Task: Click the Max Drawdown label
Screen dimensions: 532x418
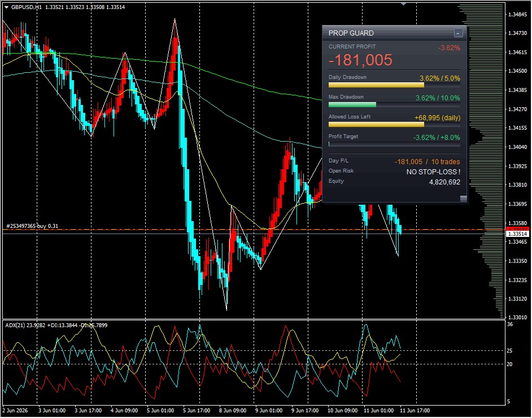Action: [x=346, y=97]
